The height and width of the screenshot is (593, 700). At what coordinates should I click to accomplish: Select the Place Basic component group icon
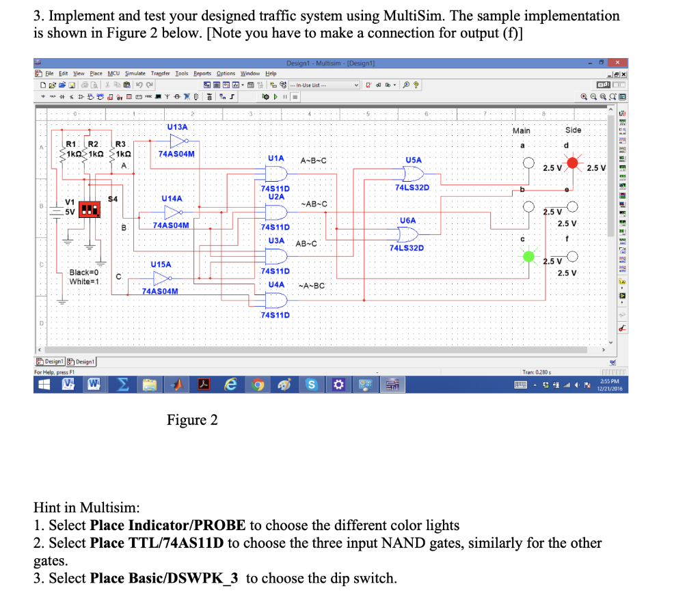coord(52,96)
